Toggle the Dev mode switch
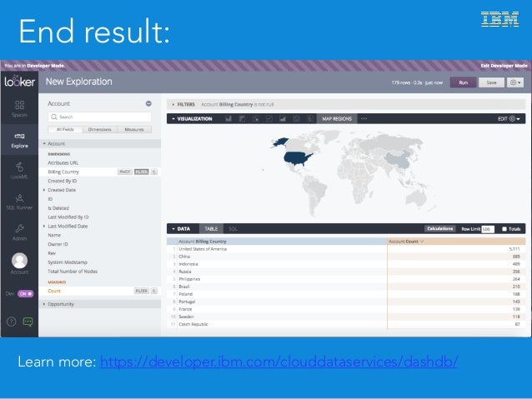 [x=26, y=293]
